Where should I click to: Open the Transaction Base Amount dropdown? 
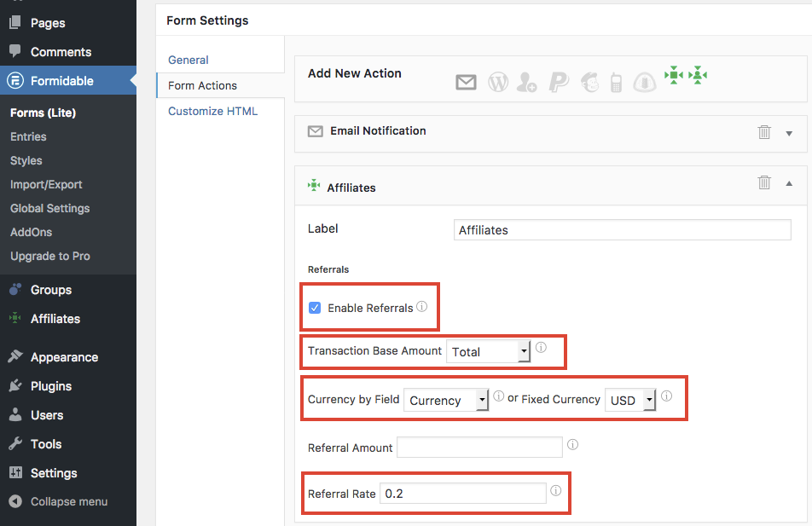tap(489, 351)
